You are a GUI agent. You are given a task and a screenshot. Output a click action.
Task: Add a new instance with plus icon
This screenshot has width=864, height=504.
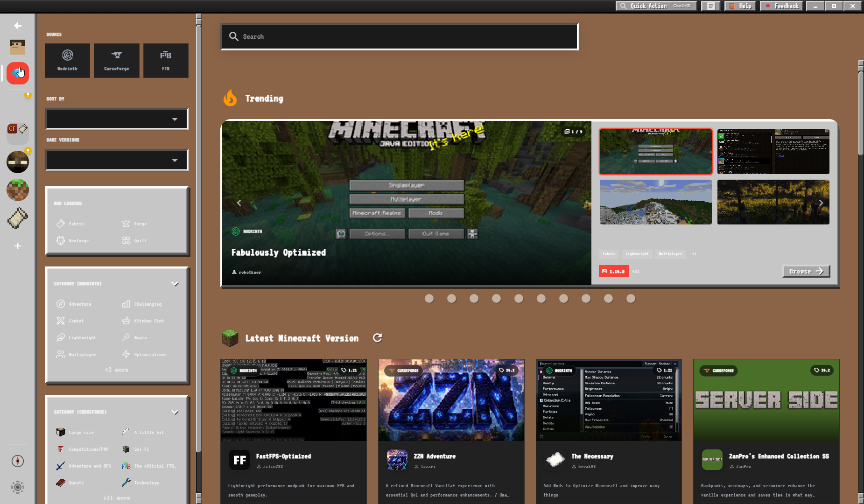click(18, 246)
